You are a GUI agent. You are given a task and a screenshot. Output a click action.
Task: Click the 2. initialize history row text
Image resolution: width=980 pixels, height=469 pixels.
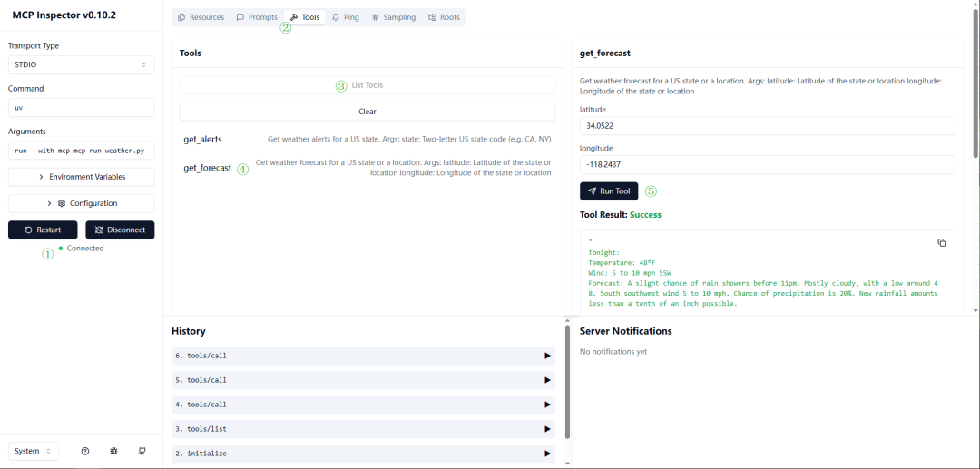coord(201,454)
